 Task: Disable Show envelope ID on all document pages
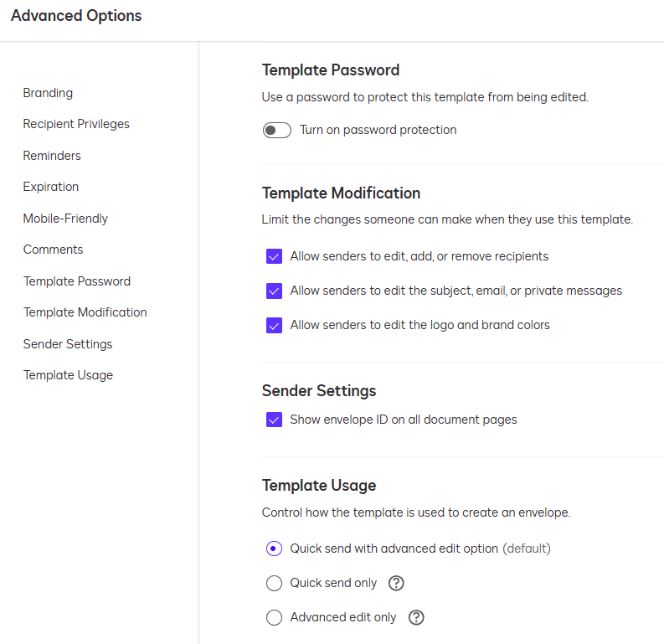[x=274, y=420]
